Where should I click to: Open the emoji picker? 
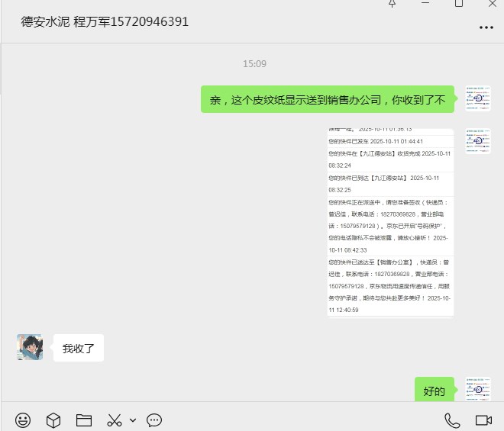[x=24, y=420]
